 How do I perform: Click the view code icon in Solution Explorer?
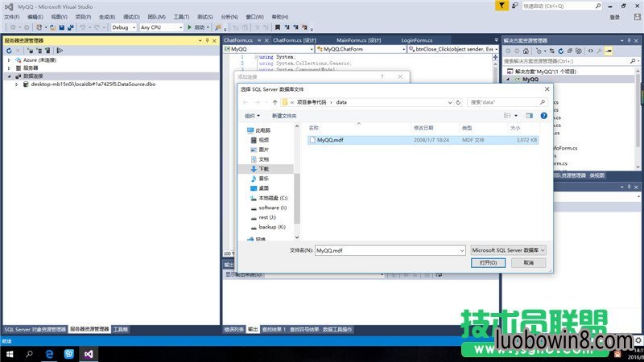click(x=591, y=51)
